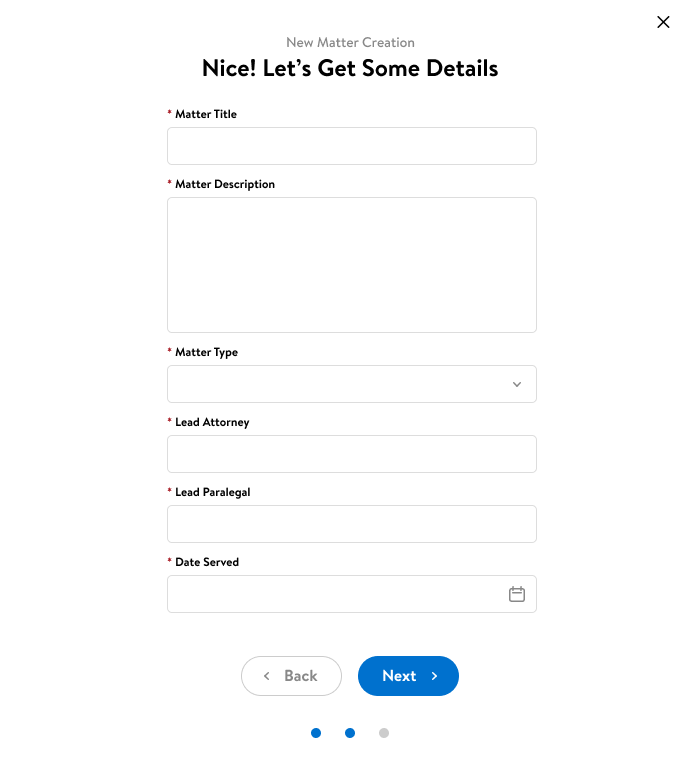Click the Matter Title label
Screen dimensions: 700x777
point(206,114)
